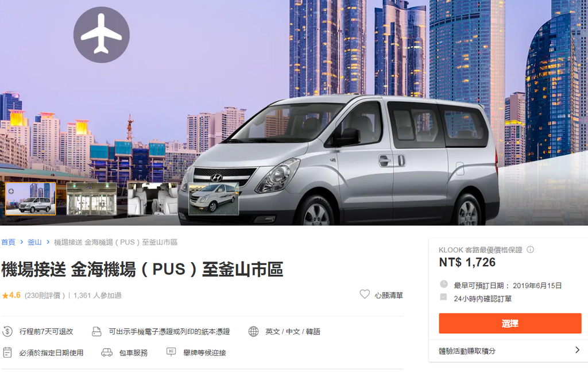588x372 pixels.
Task: Click the airplane icon on banner
Action: [x=101, y=34]
